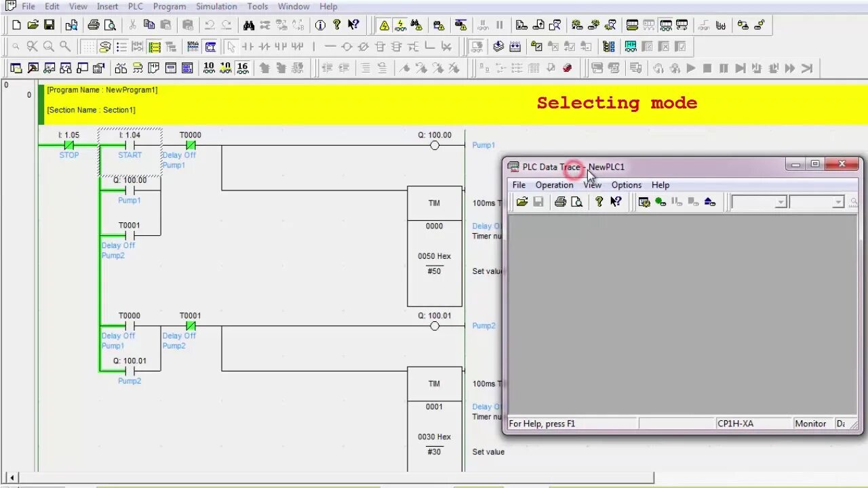The image size is (868, 488).
Task: Open File menu in PLC Data Trace
Action: pos(519,184)
